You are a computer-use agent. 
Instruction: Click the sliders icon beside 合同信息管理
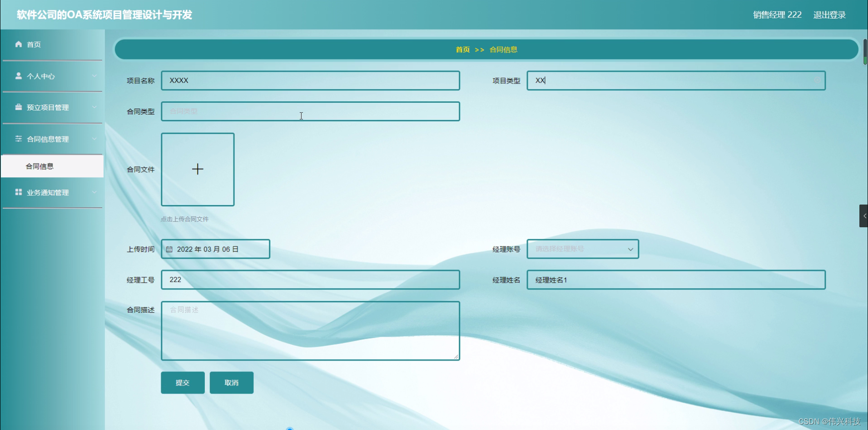pos(18,139)
